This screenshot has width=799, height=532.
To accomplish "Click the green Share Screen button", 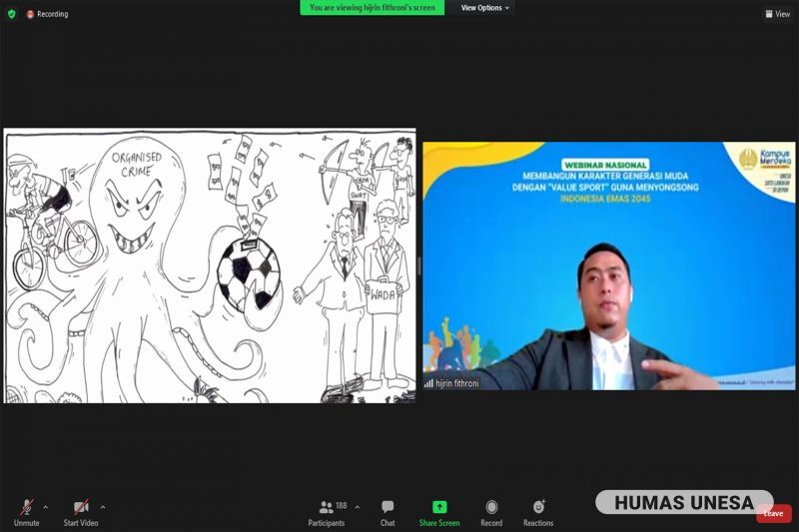I will coord(439,512).
